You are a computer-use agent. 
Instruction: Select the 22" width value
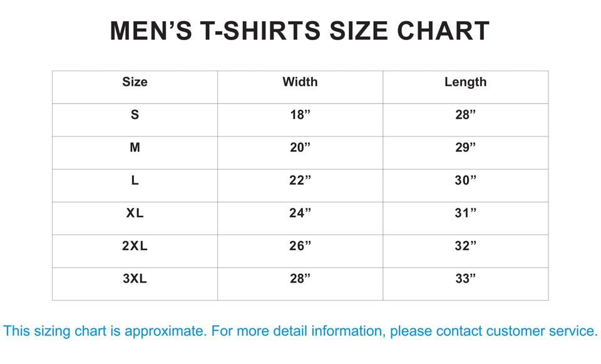tap(300, 181)
